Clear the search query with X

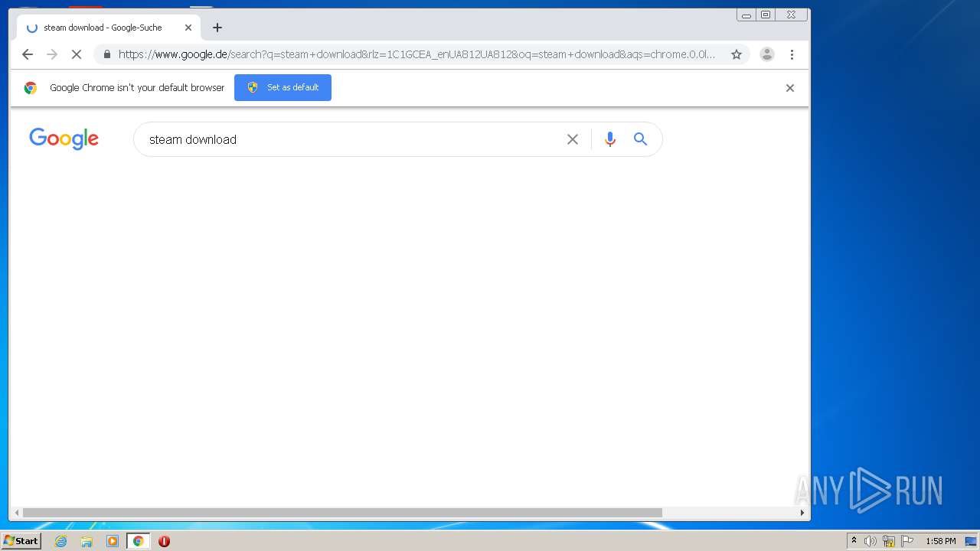[x=573, y=139]
